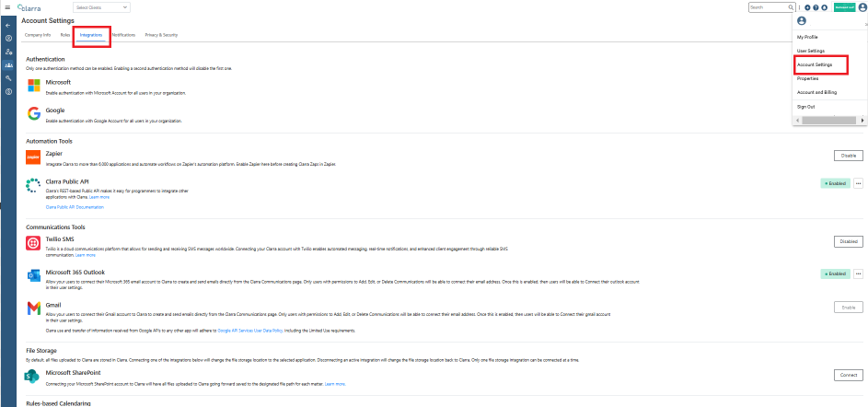868x407 pixels.
Task: Choose Account and Billing menu item
Action: coord(816,92)
